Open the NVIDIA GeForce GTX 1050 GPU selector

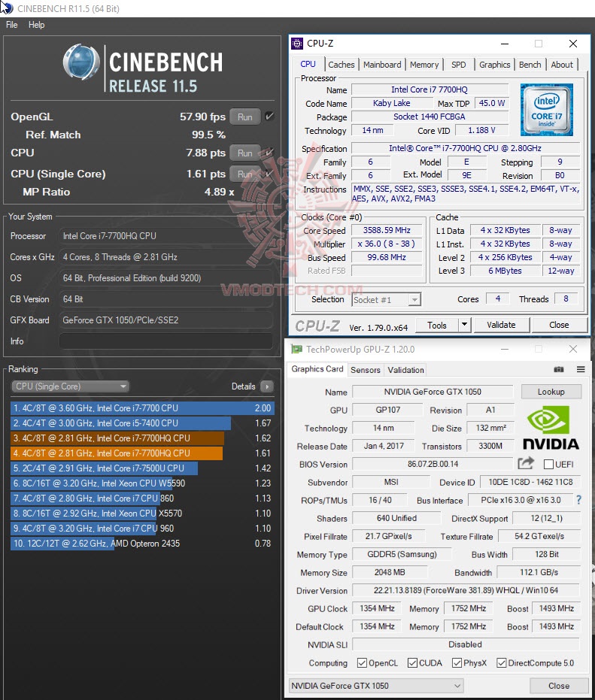coord(376,685)
